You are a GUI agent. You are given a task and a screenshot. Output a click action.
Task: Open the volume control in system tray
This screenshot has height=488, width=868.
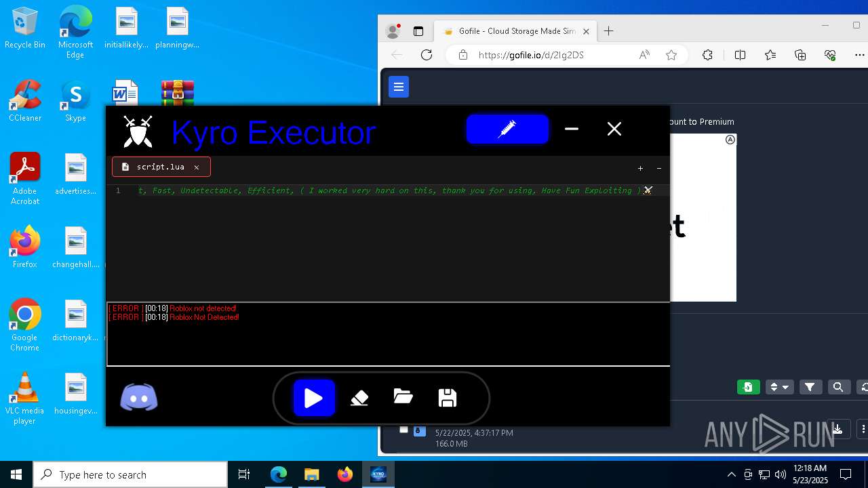coord(781,474)
